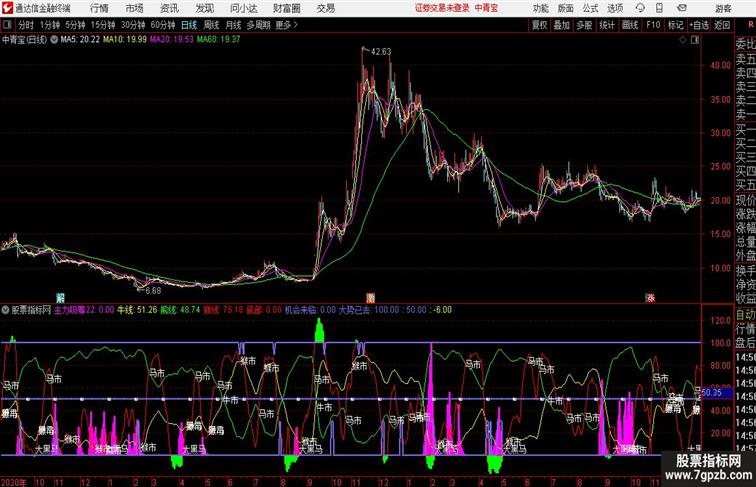756x487 pixels.
Task: Click the 复权 toolbar button
Action: [x=540, y=25]
